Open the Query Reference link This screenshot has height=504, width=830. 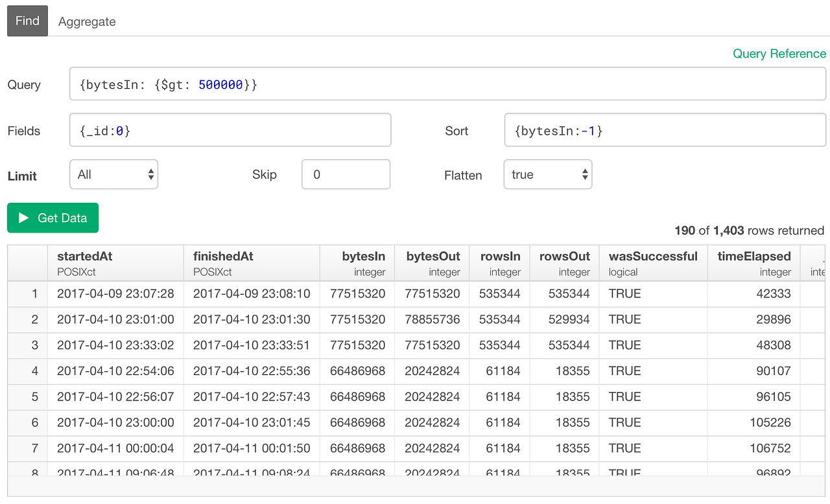[x=779, y=54]
